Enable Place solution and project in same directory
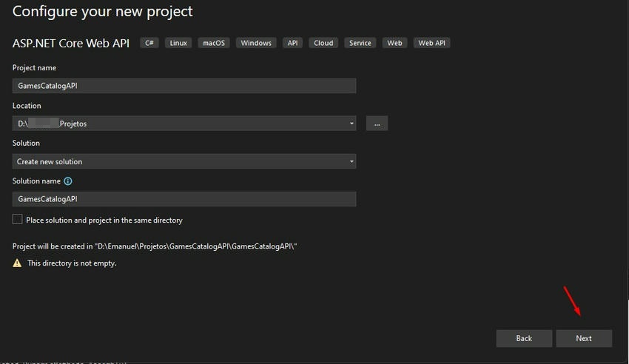Screen dimensions: 629x364 pyautogui.click(x=17, y=219)
